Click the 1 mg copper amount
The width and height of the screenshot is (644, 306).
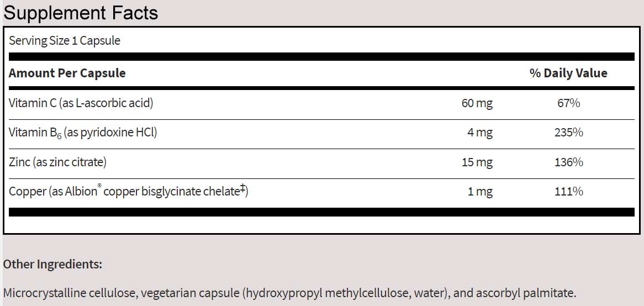click(479, 192)
